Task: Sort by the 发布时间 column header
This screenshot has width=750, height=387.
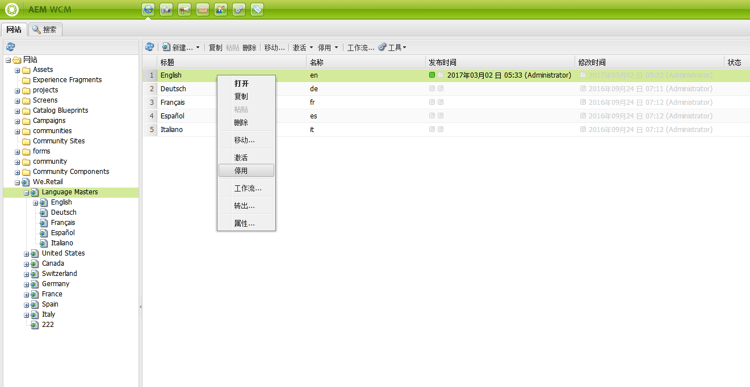Action: pos(500,62)
